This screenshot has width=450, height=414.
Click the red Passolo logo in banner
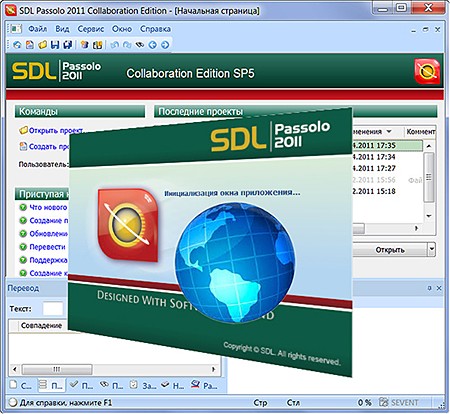pos(427,71)
